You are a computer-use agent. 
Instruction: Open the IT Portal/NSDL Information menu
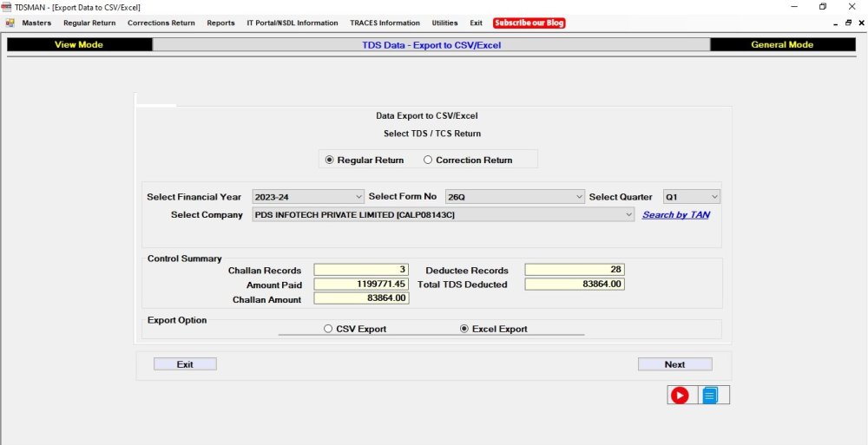[x=293, y=23]
